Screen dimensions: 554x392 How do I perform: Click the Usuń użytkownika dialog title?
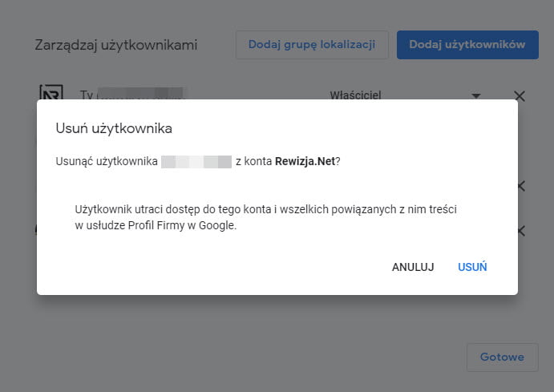pyautogui.click(x=114, y=128)
